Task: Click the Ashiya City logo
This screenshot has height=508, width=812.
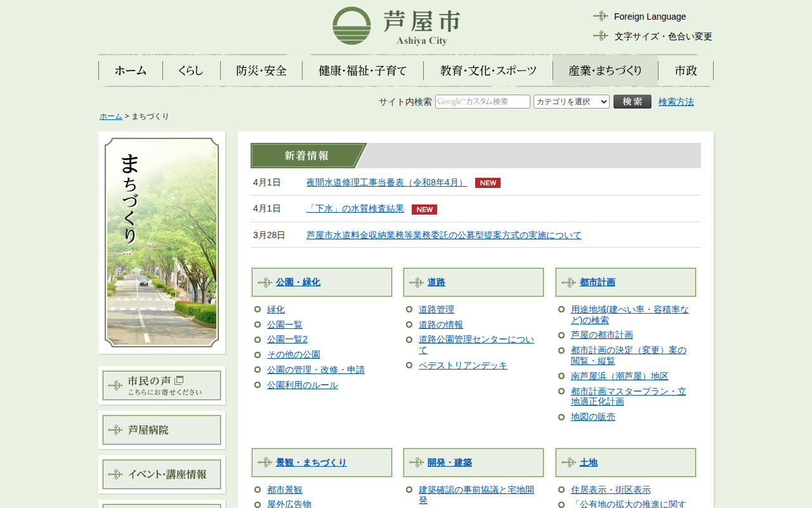Action: [396, 26]
